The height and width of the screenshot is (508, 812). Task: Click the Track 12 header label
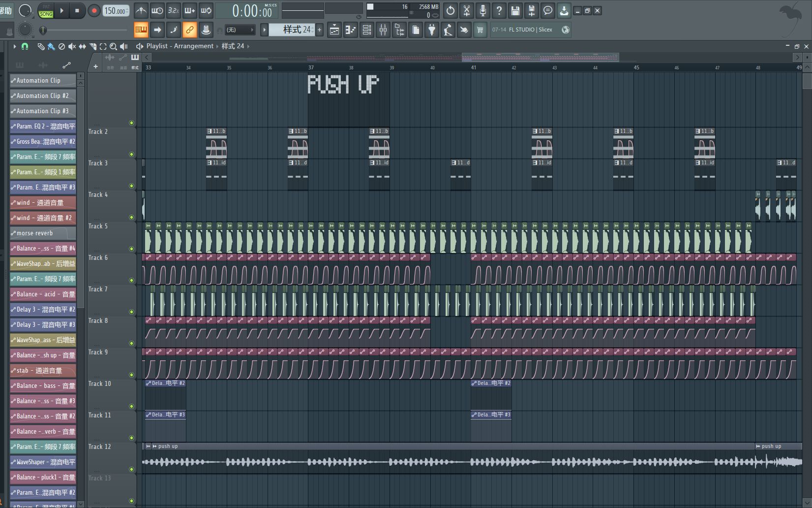coord(99,446)
